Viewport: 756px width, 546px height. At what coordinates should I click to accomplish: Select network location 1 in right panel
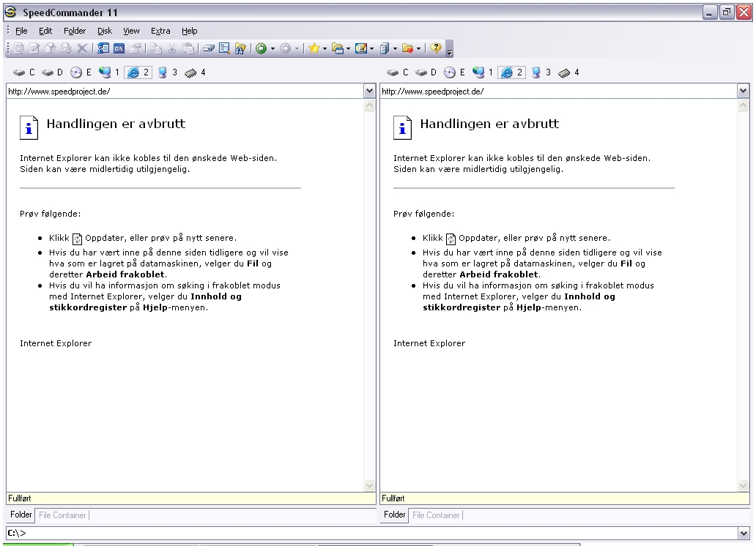click(x=482, y=72)
